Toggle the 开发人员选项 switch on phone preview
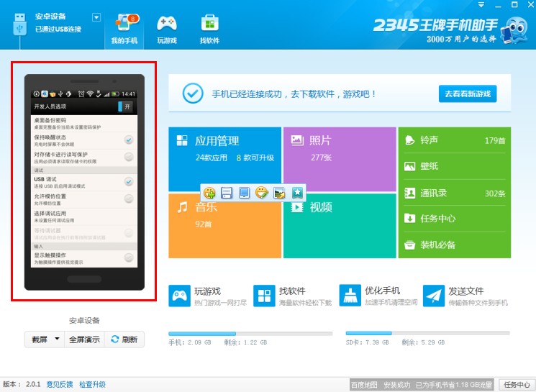536x392 pixels. click(125, 106)
